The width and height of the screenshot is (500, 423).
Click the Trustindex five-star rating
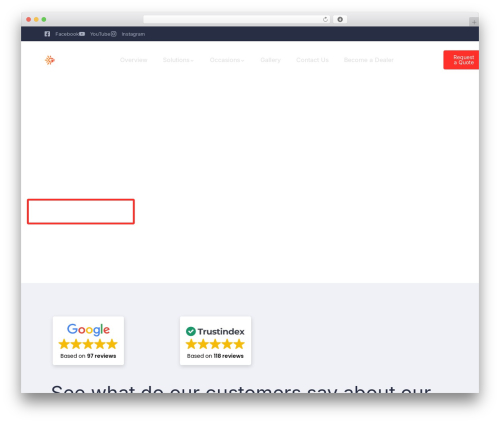coord(215,344)
